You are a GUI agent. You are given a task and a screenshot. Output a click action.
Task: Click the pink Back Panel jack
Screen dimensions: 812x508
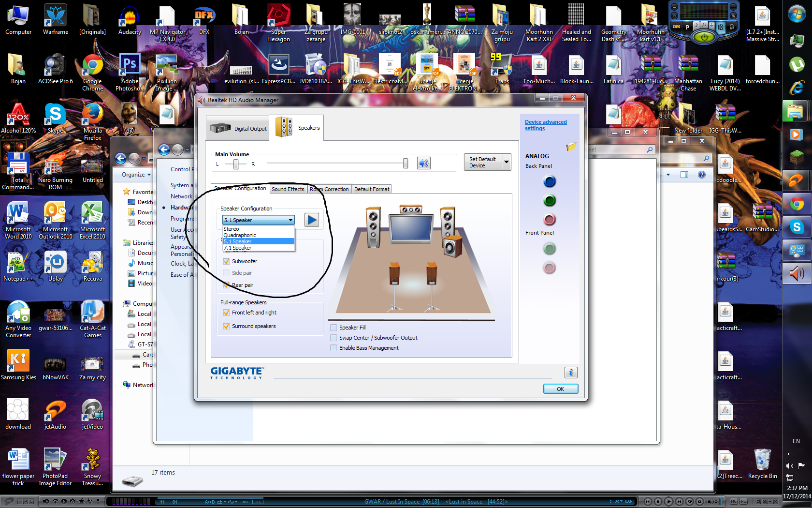[550, 220]
